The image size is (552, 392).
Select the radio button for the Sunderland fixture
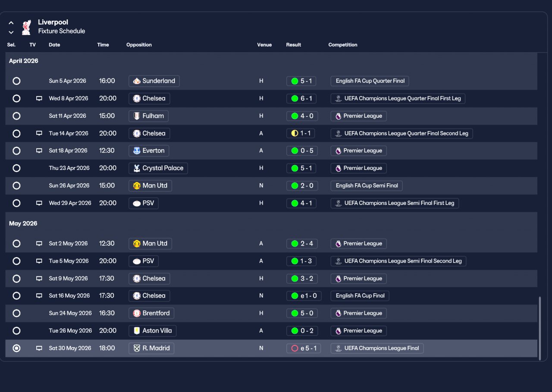click(x=16, y=81)
